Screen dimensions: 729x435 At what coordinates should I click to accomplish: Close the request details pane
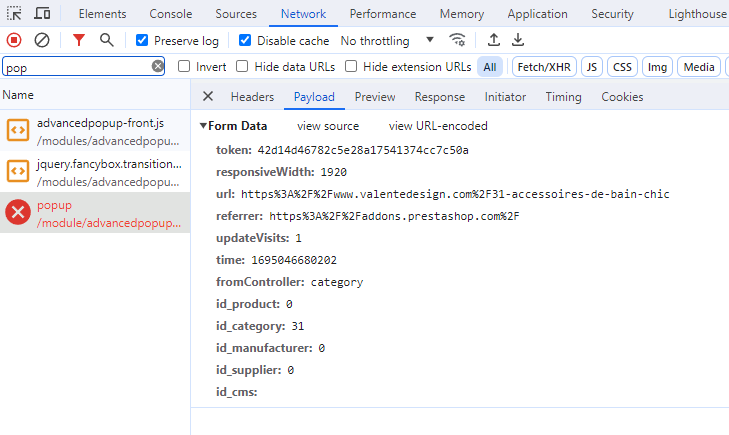pyautogui.click(x=208, y=96)
